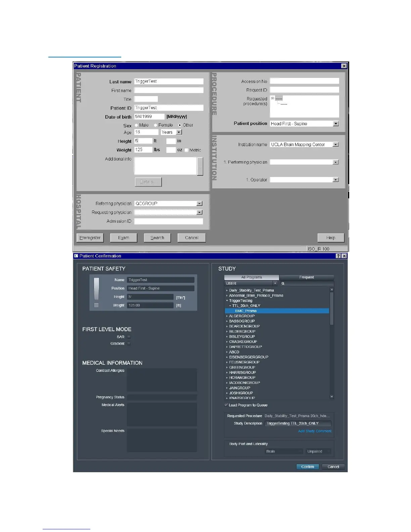Collapse the Requested procedure(s) tree minus icon
Viewport: 411px width, 532px height.
click(x=272, y=98)
